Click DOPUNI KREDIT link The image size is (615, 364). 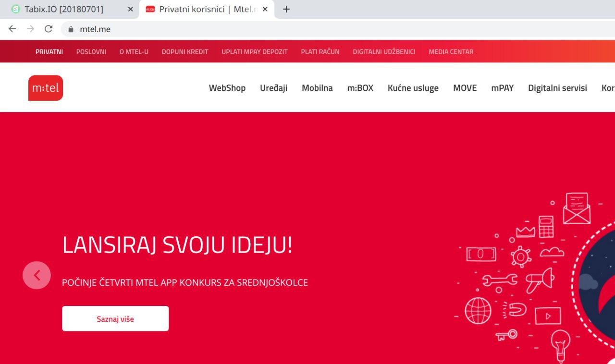pos(185,52)
